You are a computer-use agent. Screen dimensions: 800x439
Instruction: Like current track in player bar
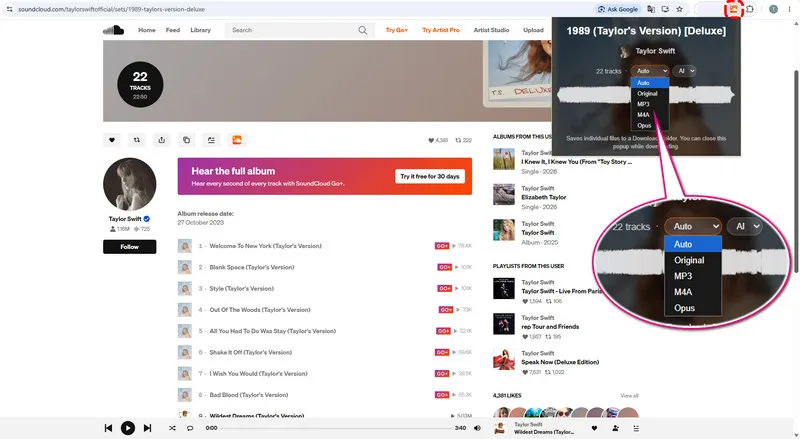594,428
